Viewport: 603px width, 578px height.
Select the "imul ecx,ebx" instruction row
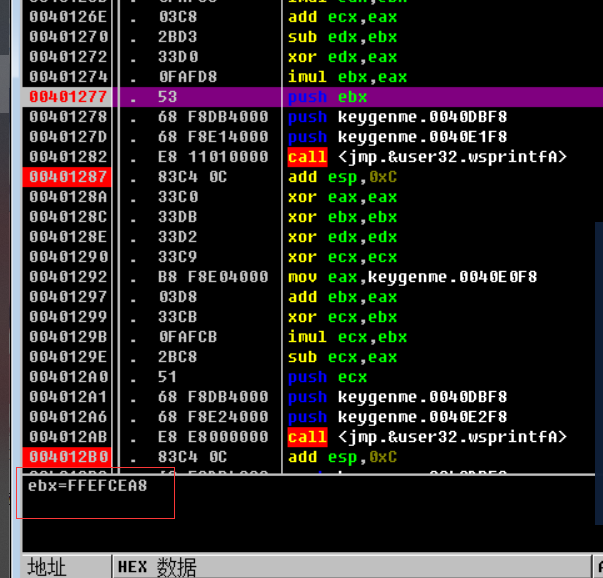point(347,337)
